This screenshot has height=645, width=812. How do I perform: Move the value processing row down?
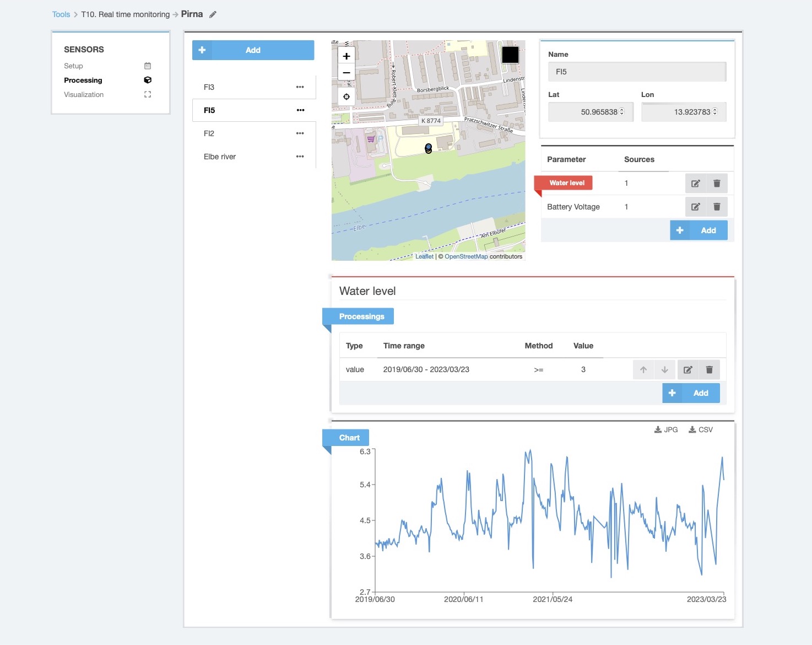click(x=664, y=370)
